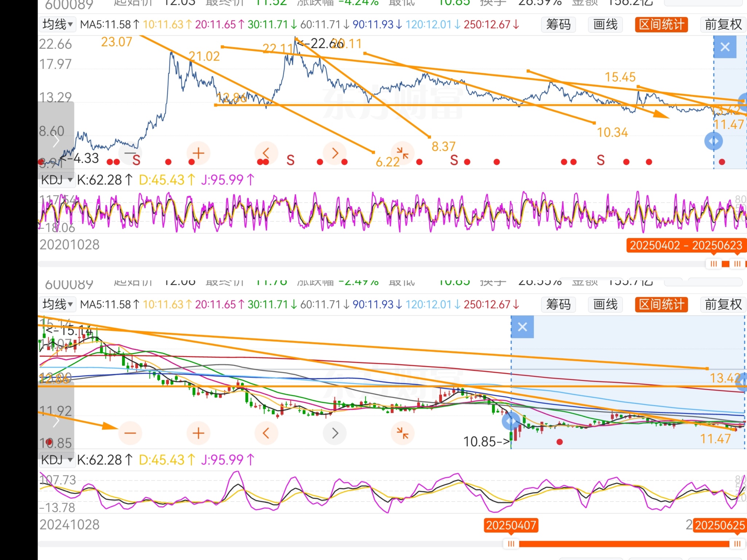
Task: Click 20250402 - 20250623 date range label
Action: click(x=686, y=245)
